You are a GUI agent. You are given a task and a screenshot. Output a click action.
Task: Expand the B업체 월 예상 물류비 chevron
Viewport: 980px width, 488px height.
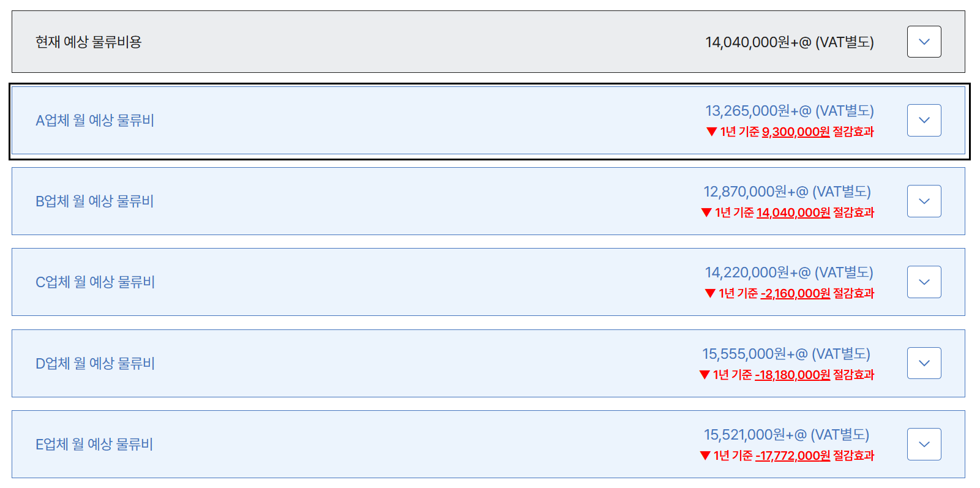tap(924, 201)
